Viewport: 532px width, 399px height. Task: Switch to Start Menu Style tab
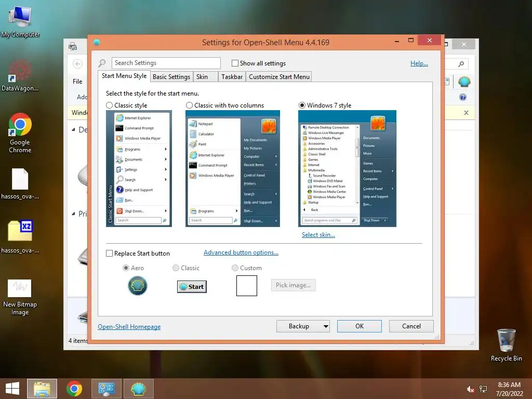124,76
